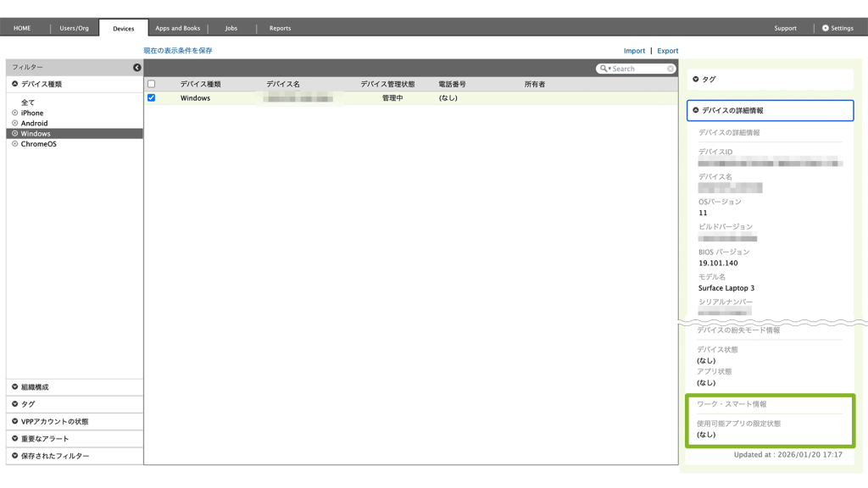Screen dimensions: 868x488
Task: Open the Apps and Books tab
Action: (178, 28)
